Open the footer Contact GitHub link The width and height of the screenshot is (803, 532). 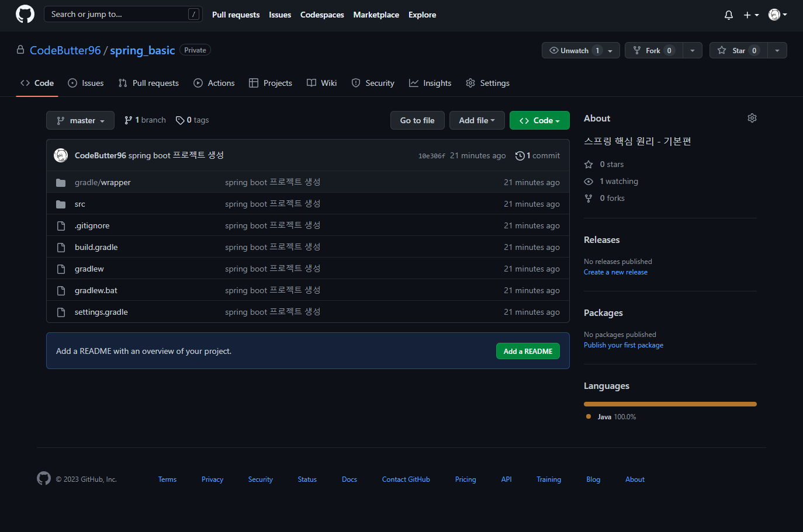pos(406,479)
